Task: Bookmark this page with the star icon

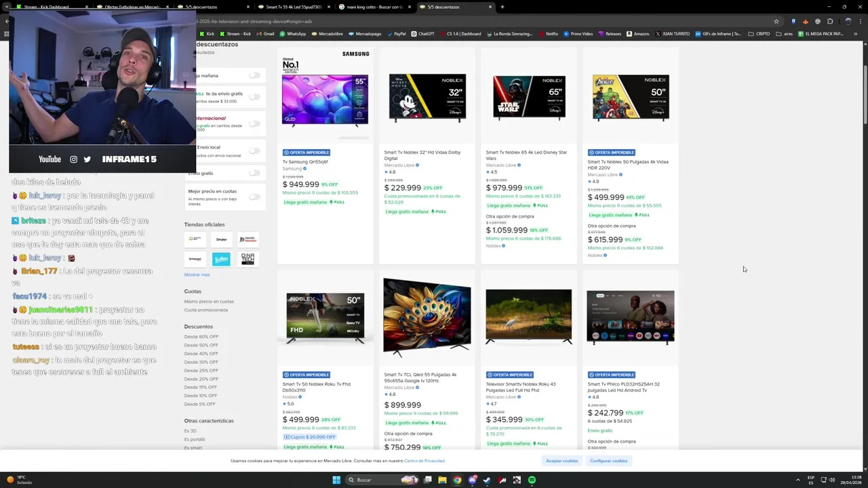Action: pyautogui.click(x=776, y=21)
